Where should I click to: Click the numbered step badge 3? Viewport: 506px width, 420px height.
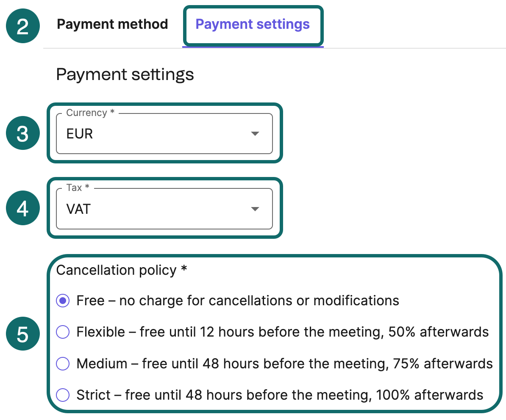click(x=22, y=133)
